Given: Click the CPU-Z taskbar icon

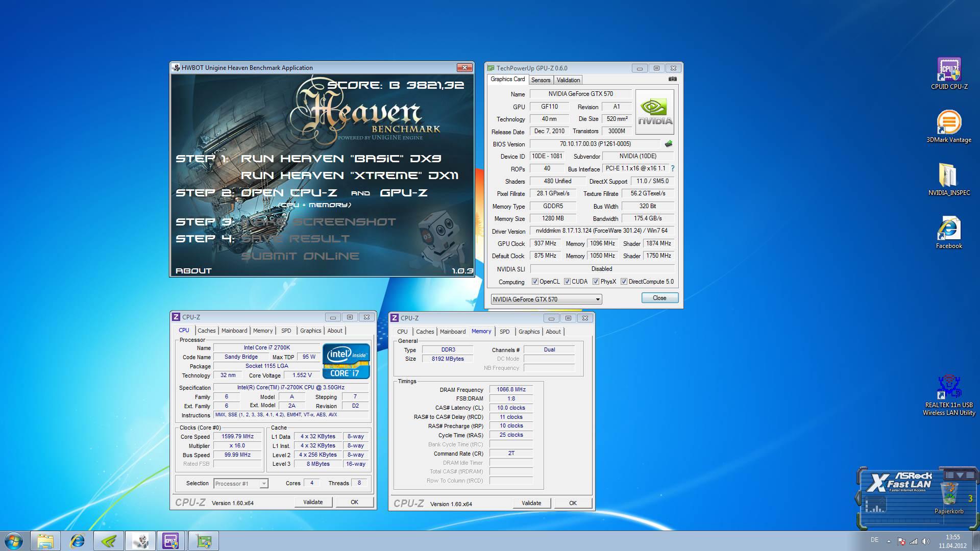Looking at the screenshot, I should pyautogui.click(x=171, y=541).
